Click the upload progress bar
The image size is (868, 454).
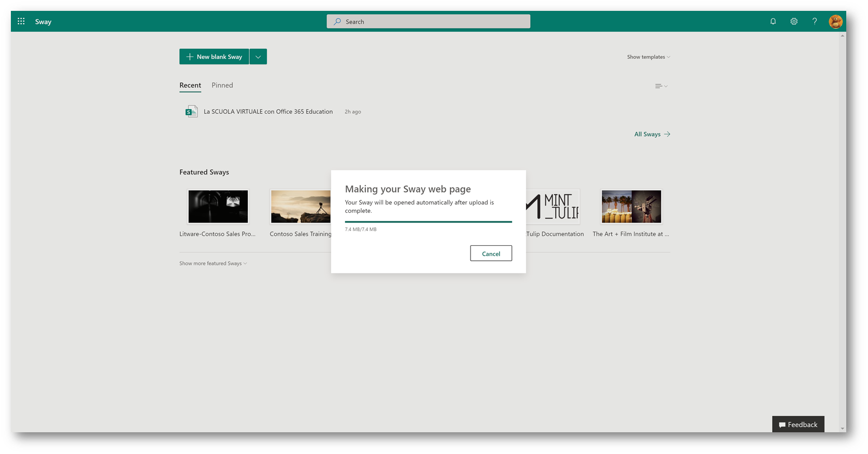[428, 222]
